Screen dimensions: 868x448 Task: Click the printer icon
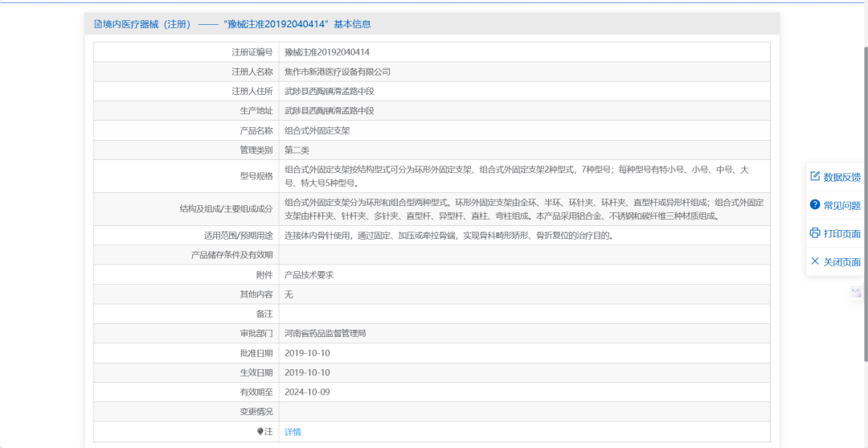pos(814,233)
